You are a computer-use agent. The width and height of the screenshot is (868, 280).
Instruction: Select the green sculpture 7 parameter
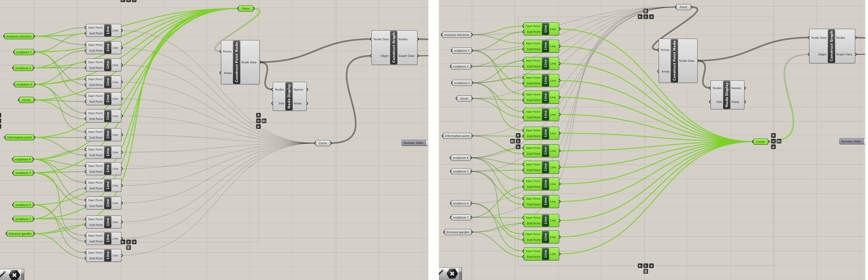click(x=23, y=219)
